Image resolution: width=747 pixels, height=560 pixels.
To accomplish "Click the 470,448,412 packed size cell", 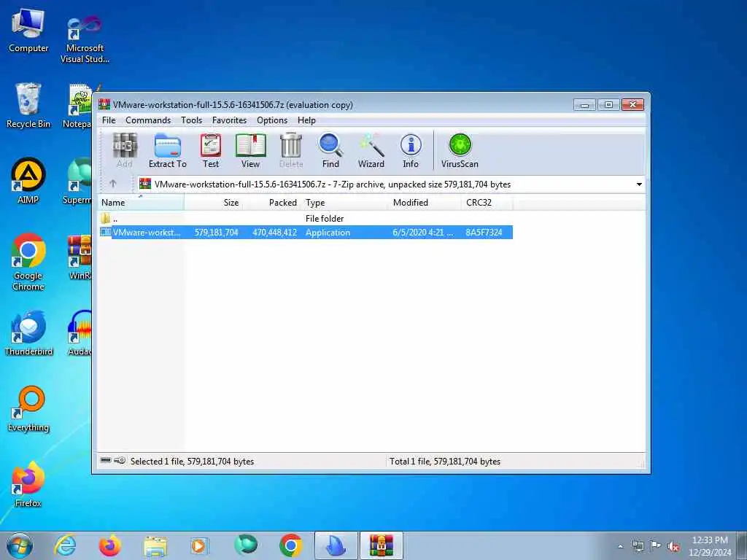I will (x=274, y=233).
